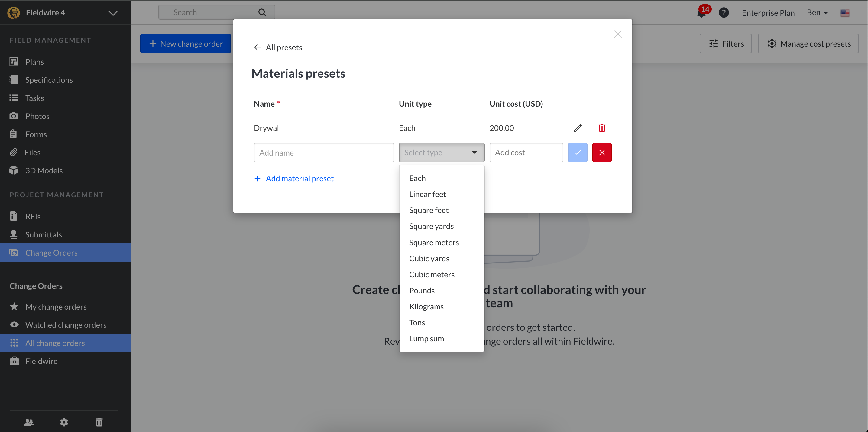Open the Ben user menu
The height and width of the screenshot is (432, 868).
(817, 13)
